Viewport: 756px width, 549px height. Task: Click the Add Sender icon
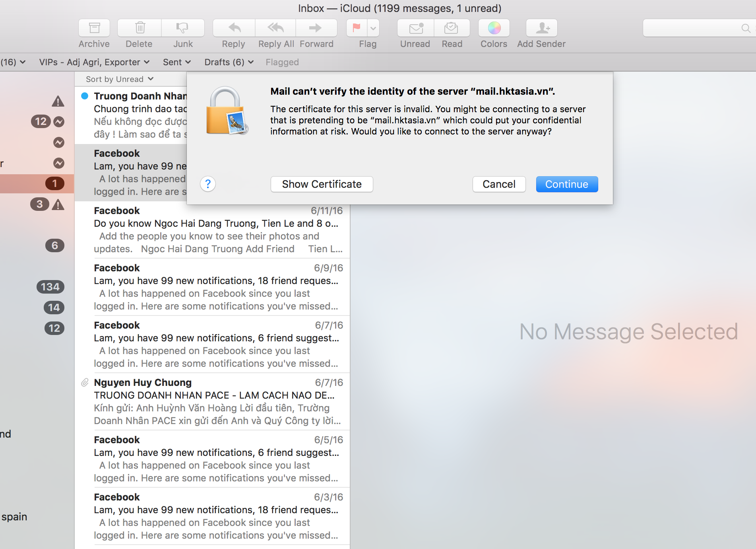click(542, 28)
